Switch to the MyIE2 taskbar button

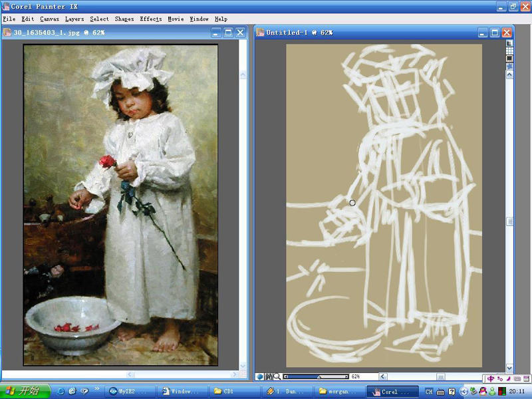(x=130, y=392)
